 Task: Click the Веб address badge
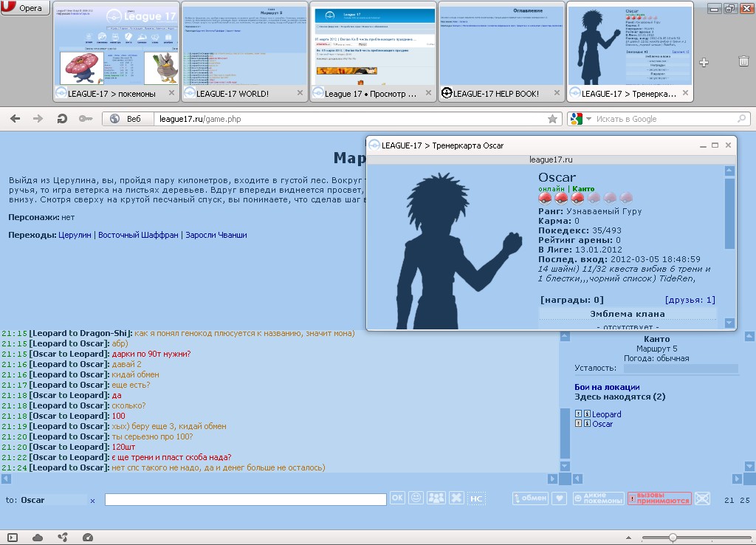(128, 119)
